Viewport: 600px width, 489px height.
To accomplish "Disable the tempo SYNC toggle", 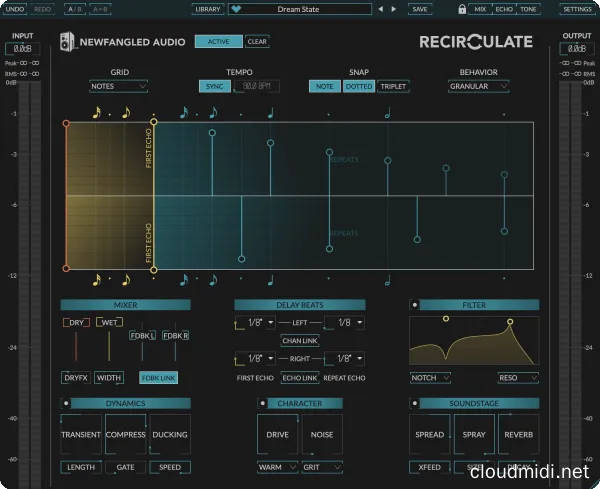I will pyautogui.click(x=211, y=87).
